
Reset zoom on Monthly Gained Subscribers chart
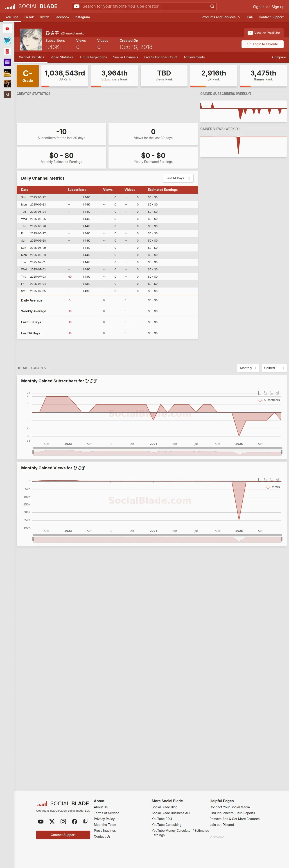(x=265, y=393)
